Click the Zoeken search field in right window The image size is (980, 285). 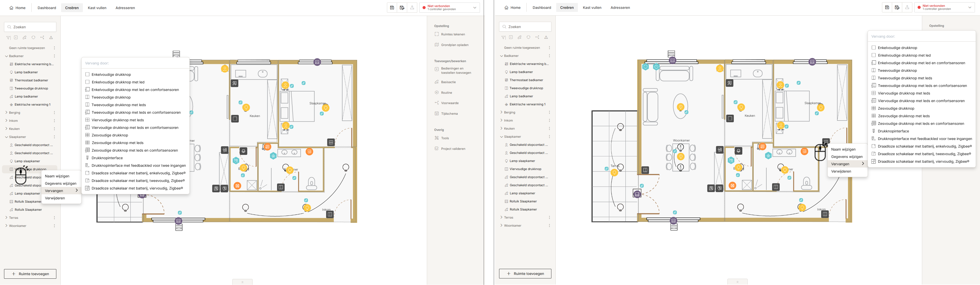tap(525, 27)
